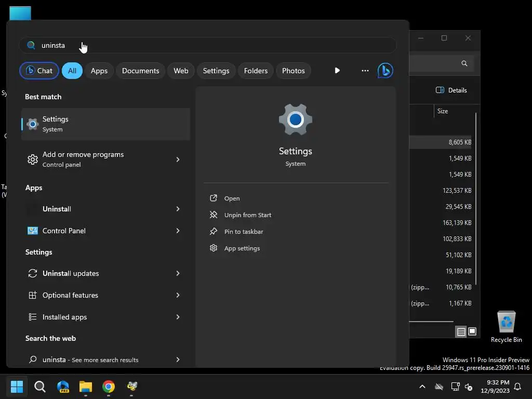Click the magnifier icon in the search box
The width and height of the screenshot is (532, 399).
click(31, 45)
